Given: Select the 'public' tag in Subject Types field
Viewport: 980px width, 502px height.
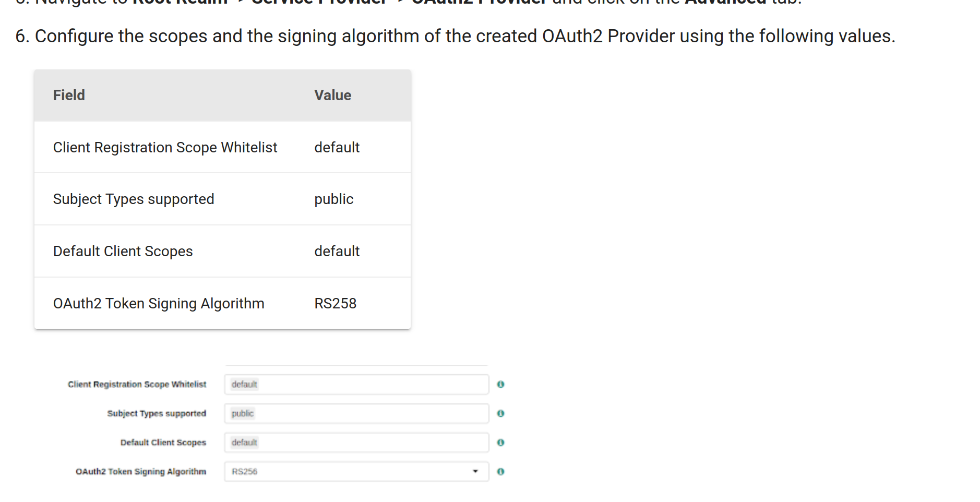Looking at the screenshot, I should tap(242, 413).
